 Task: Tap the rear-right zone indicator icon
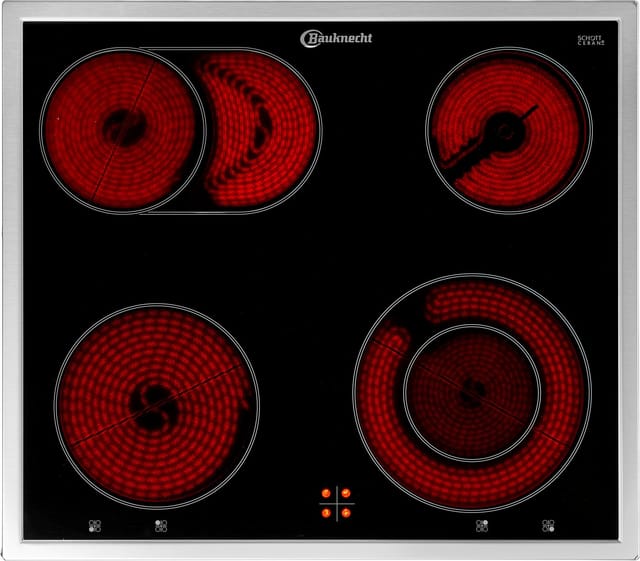482,526
